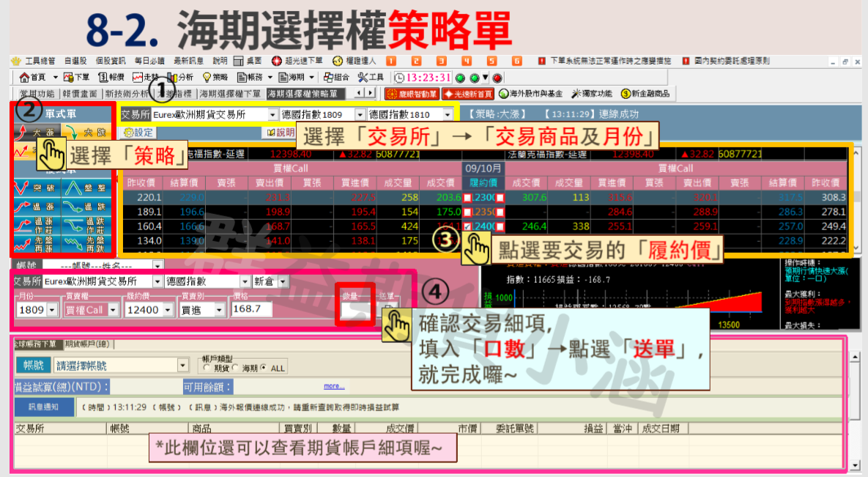This screenshot has width=868, height=477.
Task: Click the 光速新首頁 button
Action: pos(468,94)
